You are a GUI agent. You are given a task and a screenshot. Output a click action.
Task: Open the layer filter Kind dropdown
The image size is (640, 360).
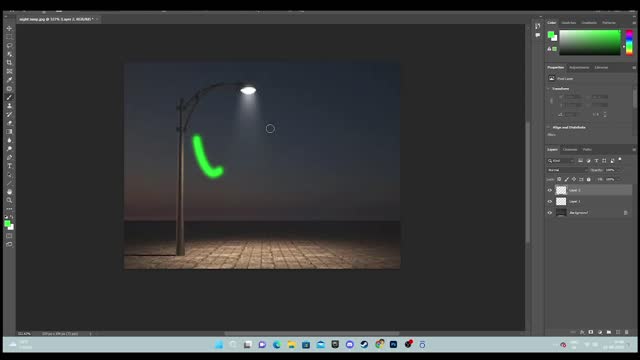click(x=561, y=161)
